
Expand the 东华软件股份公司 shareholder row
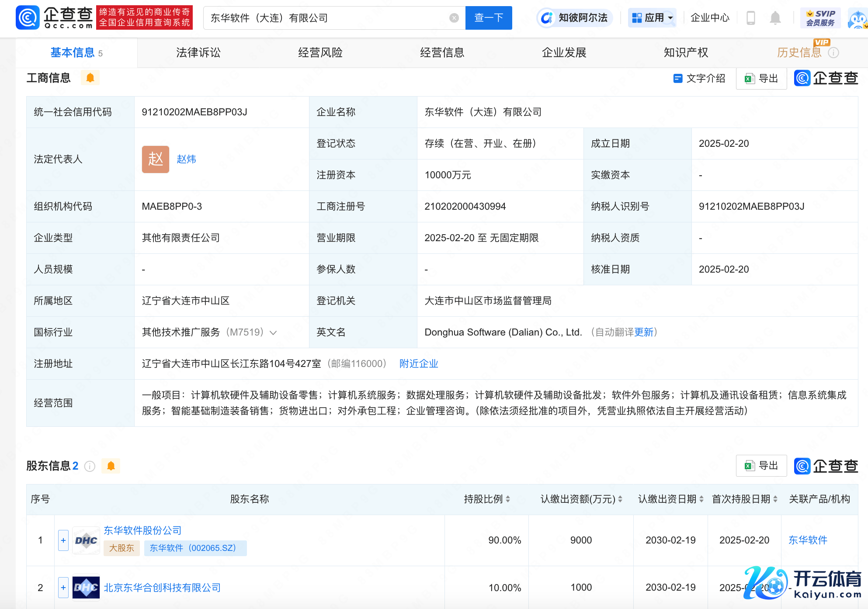[x=63, y=540]
